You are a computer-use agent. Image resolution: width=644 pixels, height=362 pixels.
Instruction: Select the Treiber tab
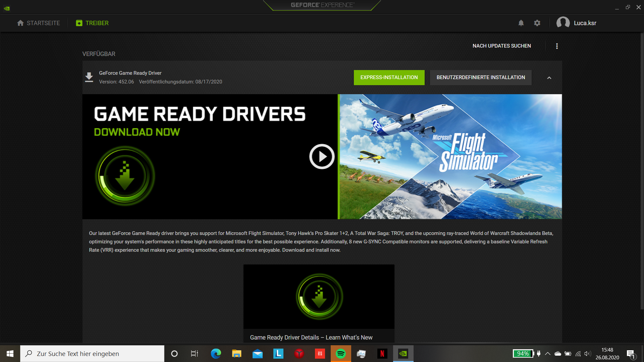click(92, 23)
